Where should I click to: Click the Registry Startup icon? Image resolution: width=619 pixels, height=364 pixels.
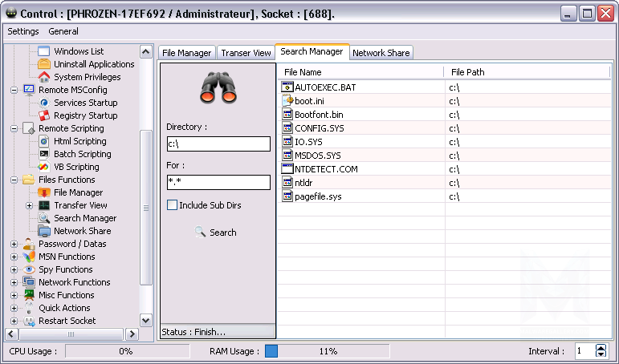point(45,115)
